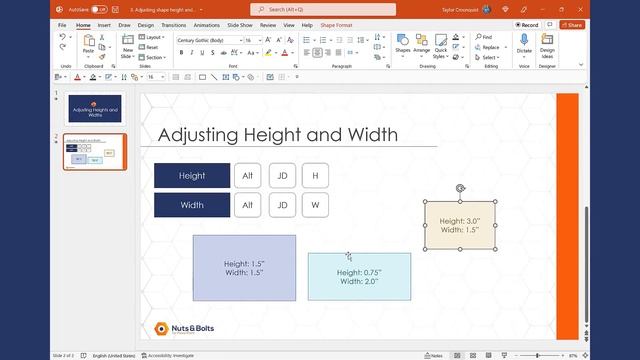Toggle Align Right paragraph alignment
The image size is (640, 360).
tap(328, 53)
